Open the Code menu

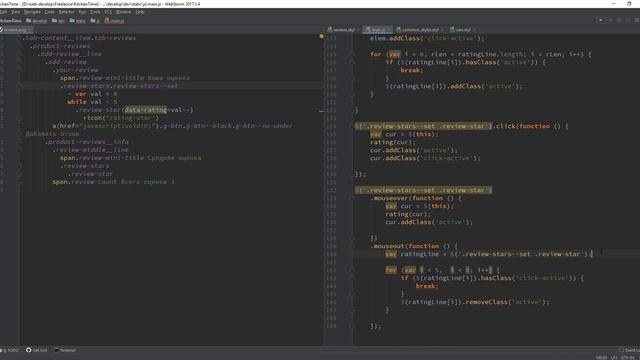pyautogui.click(x=49, y=12)
